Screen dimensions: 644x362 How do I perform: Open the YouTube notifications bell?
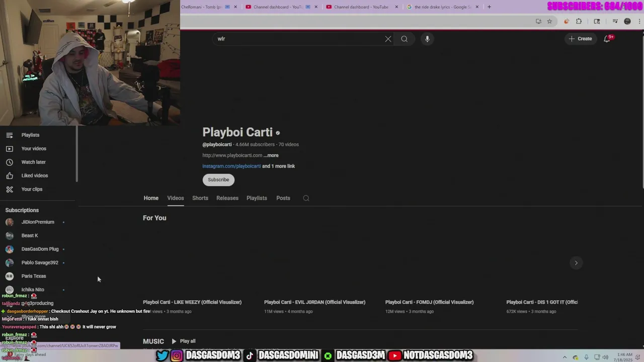coord(607,39)
